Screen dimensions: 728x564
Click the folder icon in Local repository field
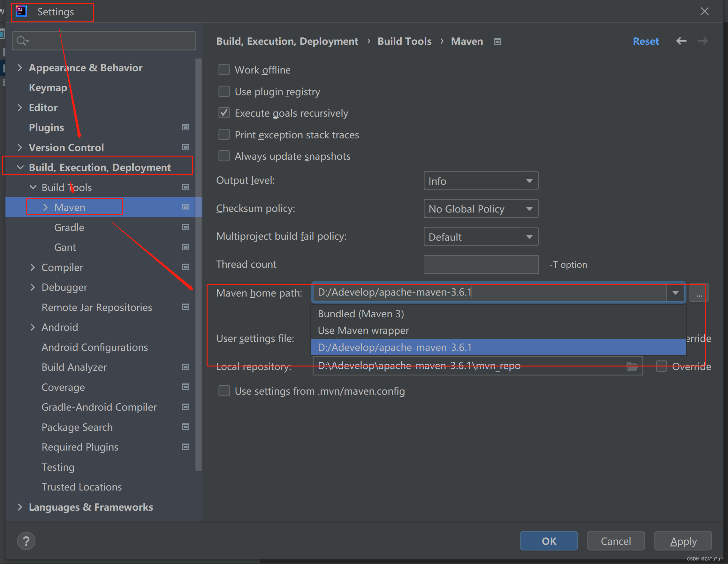tap(632, 366)
